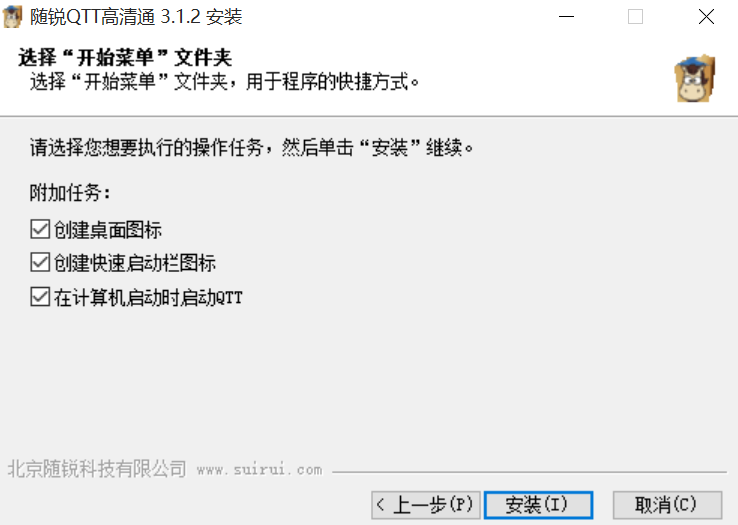The width and height of the screenshot is (738, 525).
Task: Click the window title 随锐QTT高清通 3.1.2 安装
Action: click(x=136, y=17)
